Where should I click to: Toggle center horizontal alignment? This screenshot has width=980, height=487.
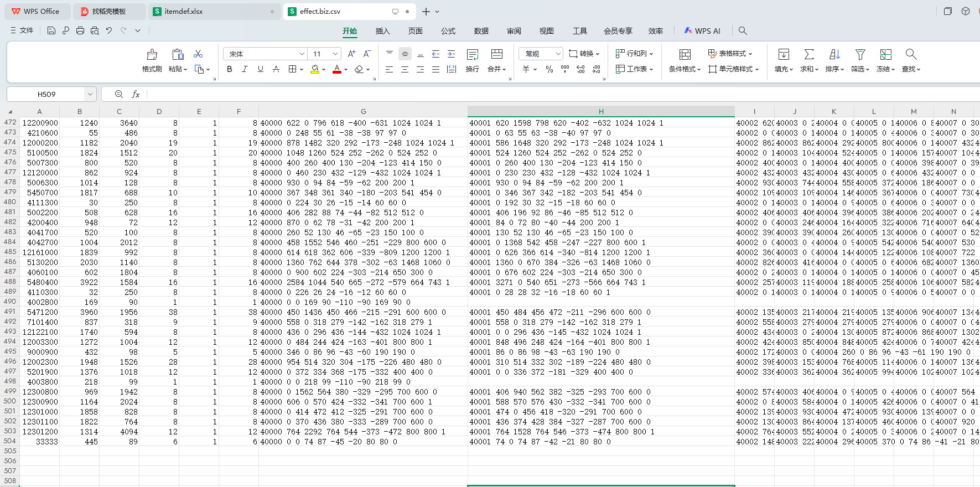point(405,69)
